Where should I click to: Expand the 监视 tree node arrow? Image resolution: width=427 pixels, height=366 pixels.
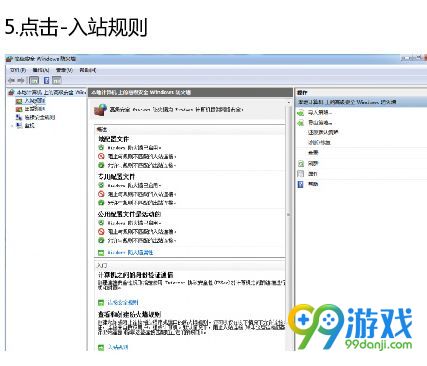tap(12, 126)
